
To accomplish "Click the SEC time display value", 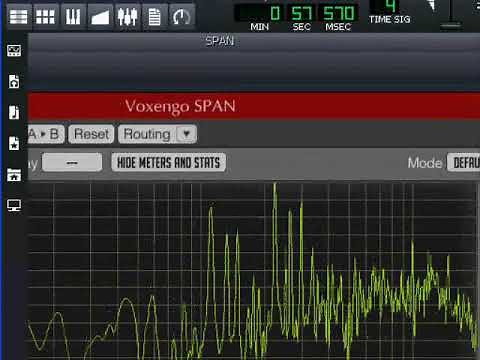I will pos(301,13).
